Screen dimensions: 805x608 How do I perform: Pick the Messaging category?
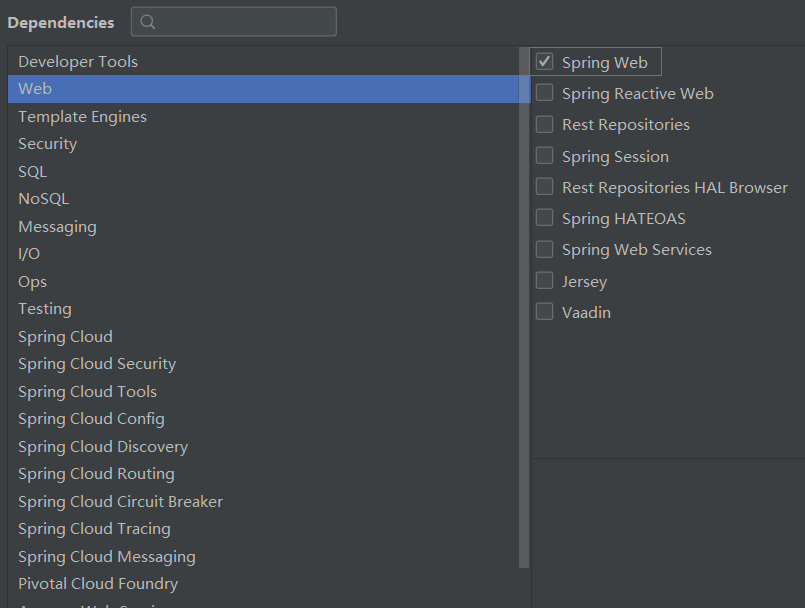pyautogui.click(x=57, y=227)
